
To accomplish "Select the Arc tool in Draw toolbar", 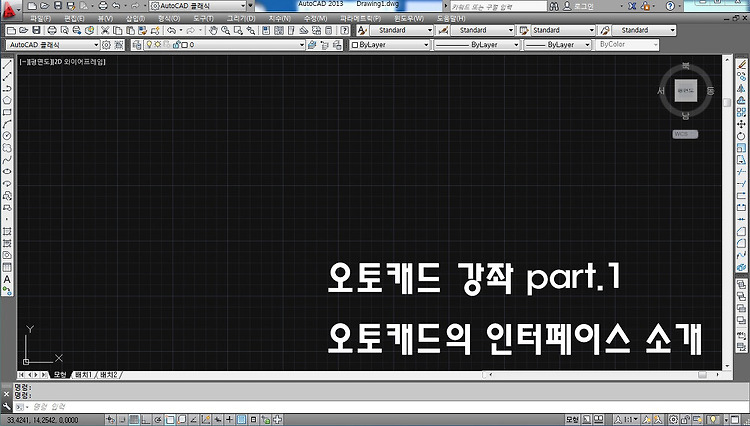I will (7, 124).
